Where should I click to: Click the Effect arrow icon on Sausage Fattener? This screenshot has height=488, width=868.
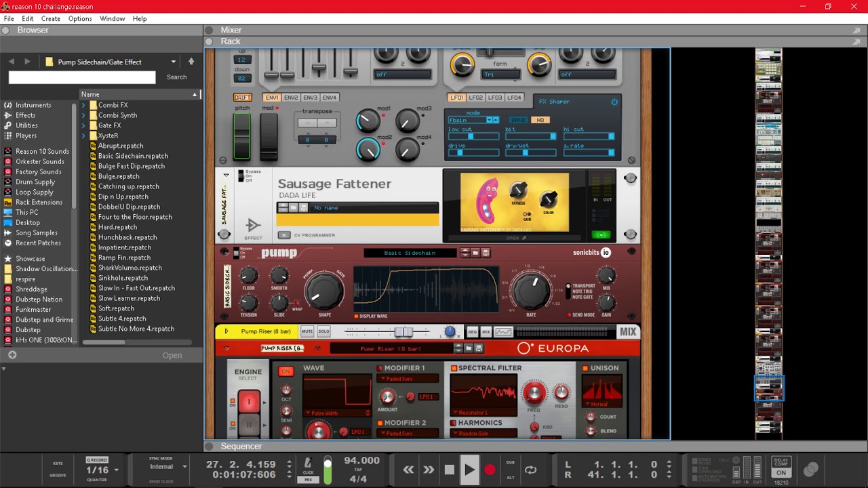click(x=254, y=225)
